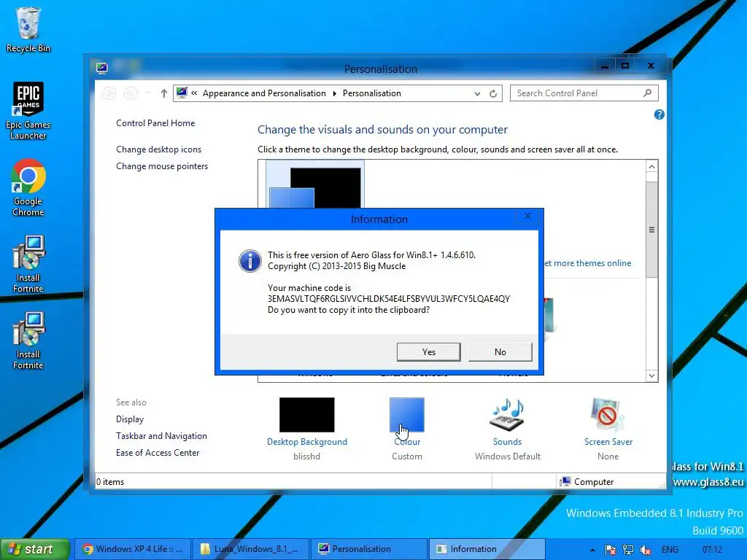Open Taskbar and Navigation link
The height and width of the screenshot is (560, 747).
[161, 436]
